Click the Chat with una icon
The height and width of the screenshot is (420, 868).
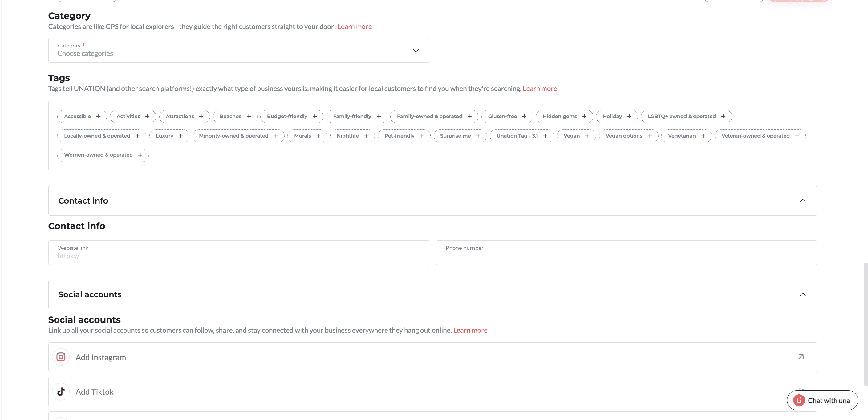pyautogui.click(x=799, y=401)
